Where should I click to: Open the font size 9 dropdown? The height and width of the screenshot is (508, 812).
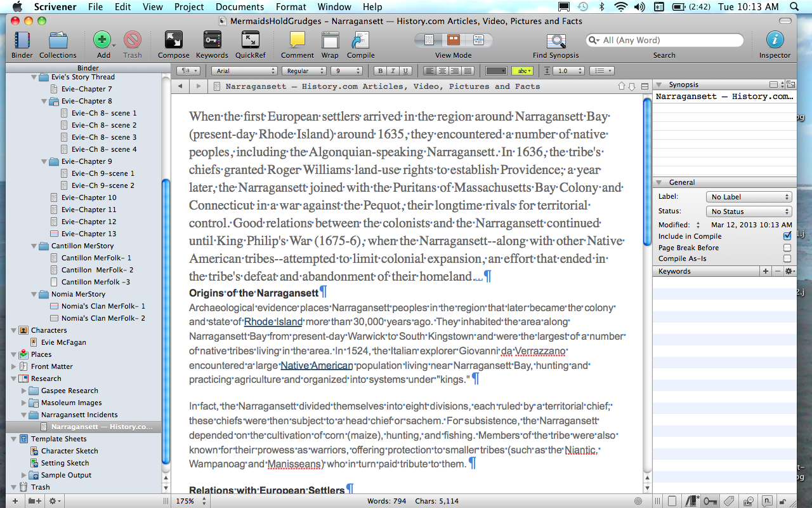[345, 70]
